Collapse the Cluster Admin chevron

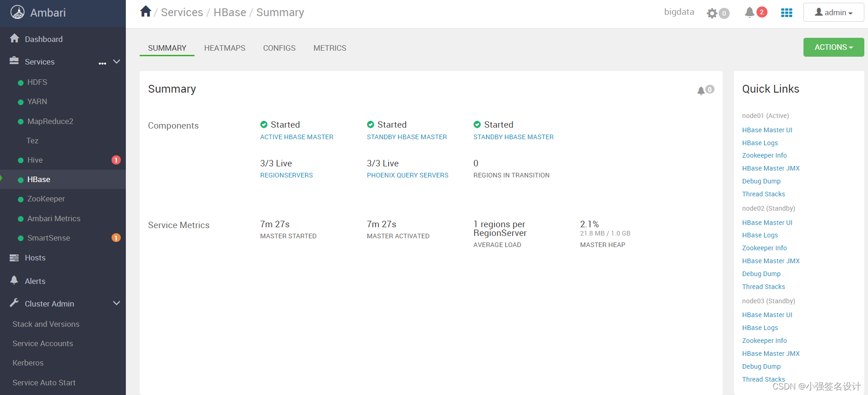(117, 303)
